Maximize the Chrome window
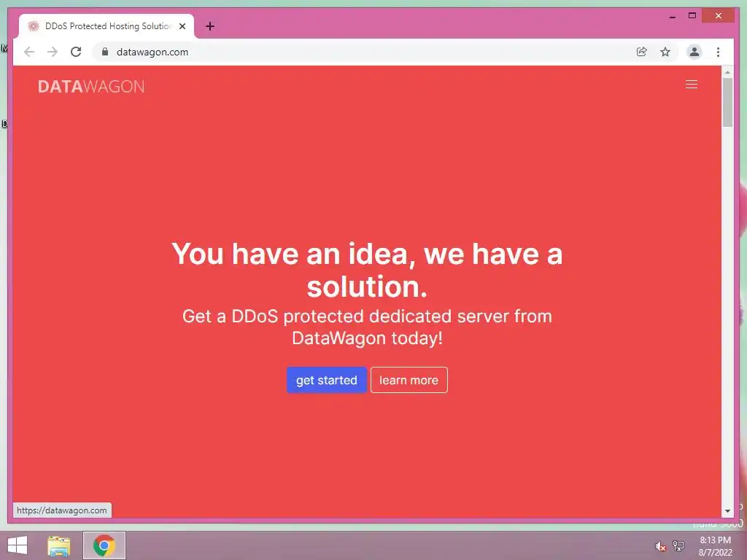The image size is (747, 560). point(692,16)
